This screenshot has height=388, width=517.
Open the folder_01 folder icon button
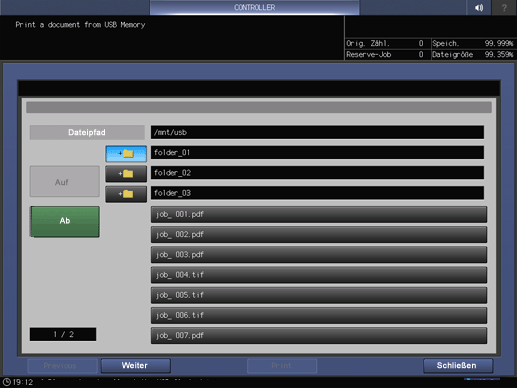pos(126,154)
